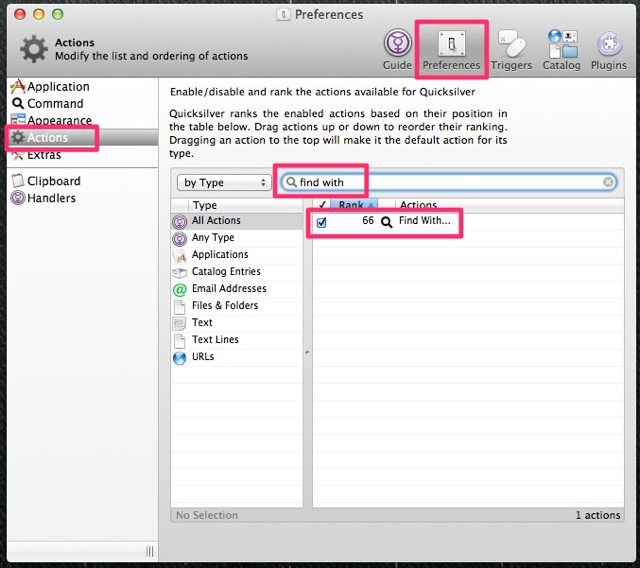The image size is (640, 568).
Task: Select 'Email Addresses' type row
Action: [x=237, y=289]
